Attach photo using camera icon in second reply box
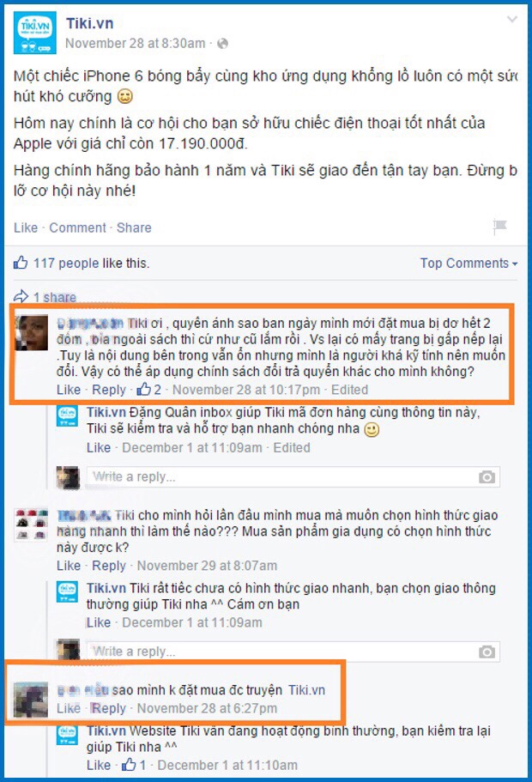The height and width of the screenshot is (782, 532). (x=487, y=652)
